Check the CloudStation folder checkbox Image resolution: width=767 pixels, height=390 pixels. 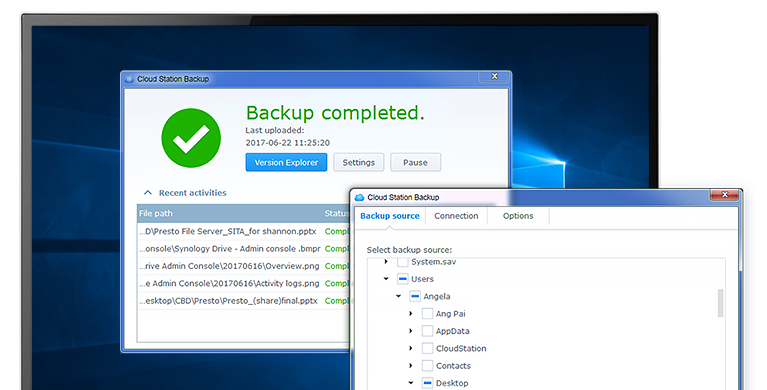(x=427, y=348)
